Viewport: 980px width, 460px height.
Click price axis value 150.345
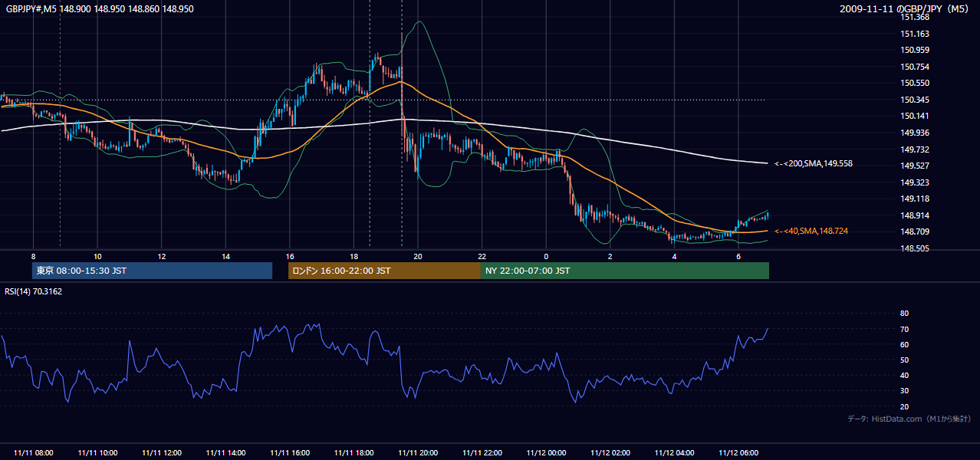(916, 100)
